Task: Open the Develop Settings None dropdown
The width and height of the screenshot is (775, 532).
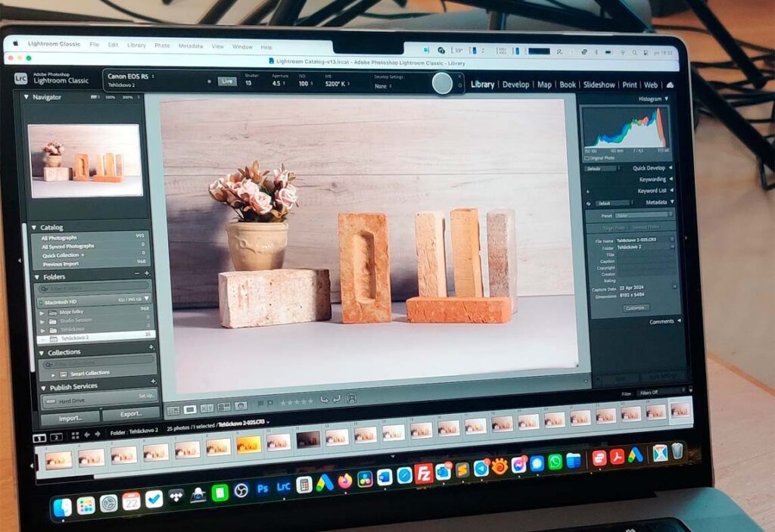Action: pos(383,86)
